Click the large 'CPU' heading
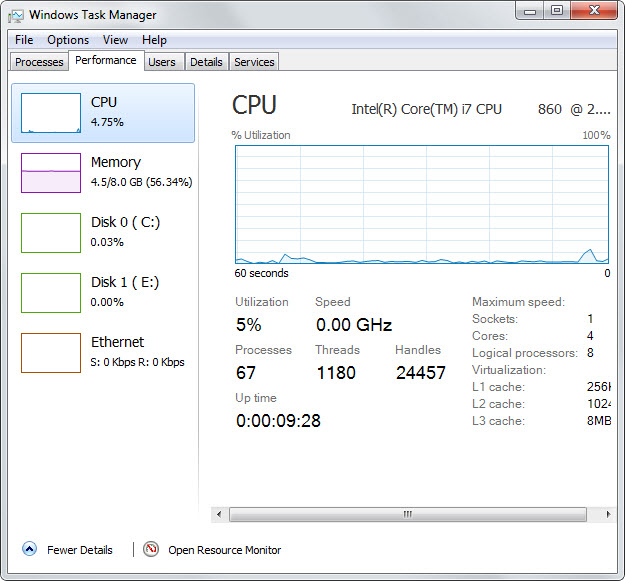The width and height of the screenshot is (625, 581). [x=254, y=106]
